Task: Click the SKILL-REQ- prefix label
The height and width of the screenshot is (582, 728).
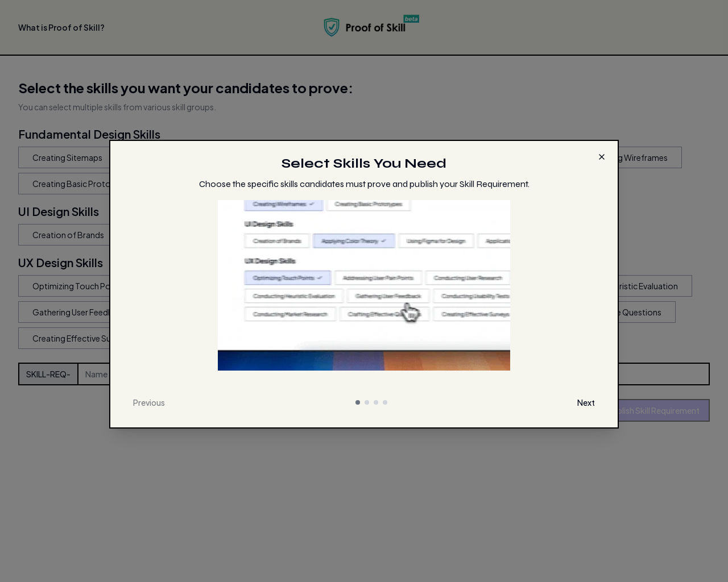Action: click(x=48, y=374)
